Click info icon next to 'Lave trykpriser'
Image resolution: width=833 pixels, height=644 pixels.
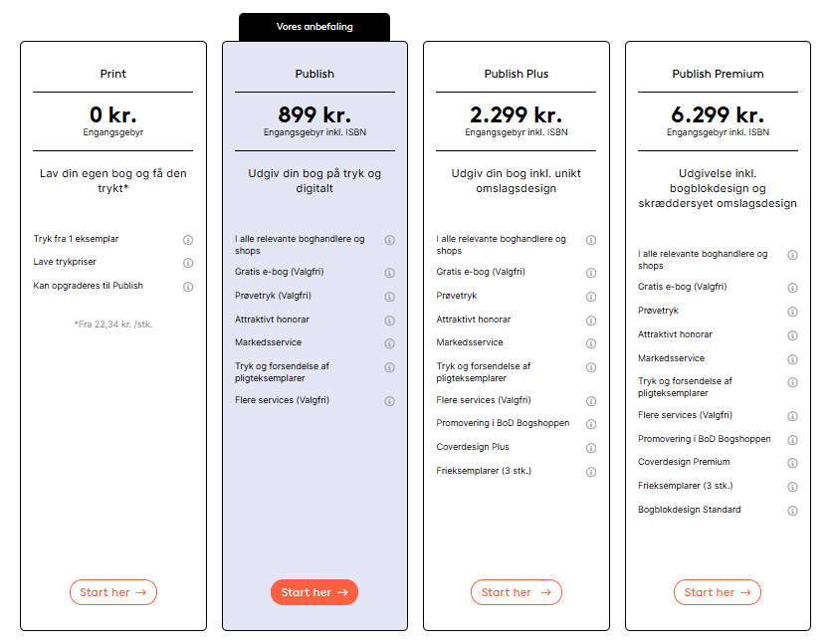pyautogui.click(x=188, y=263)
